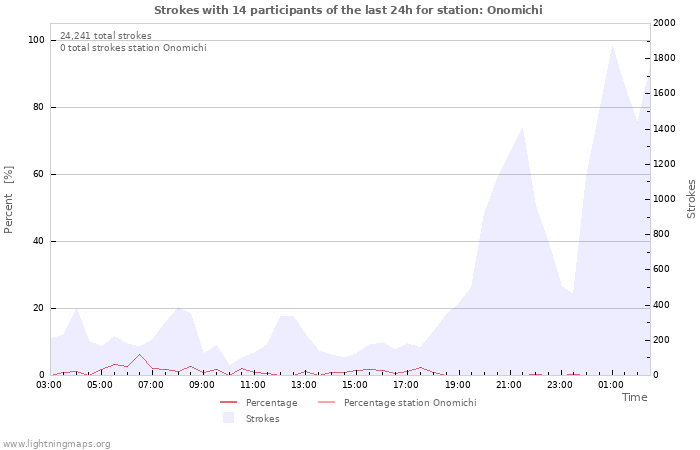Click the lavender Strokes legend swatch
The height and width of the screenshot is (450, 700).
coord(228,418)
